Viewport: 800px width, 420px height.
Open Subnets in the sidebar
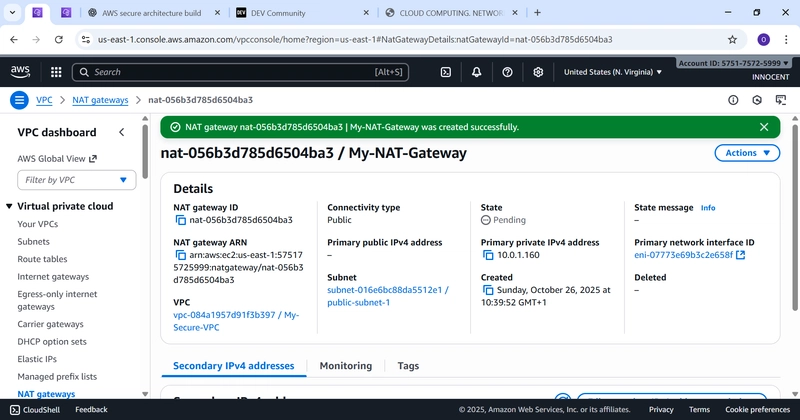[x=34, y=241]
